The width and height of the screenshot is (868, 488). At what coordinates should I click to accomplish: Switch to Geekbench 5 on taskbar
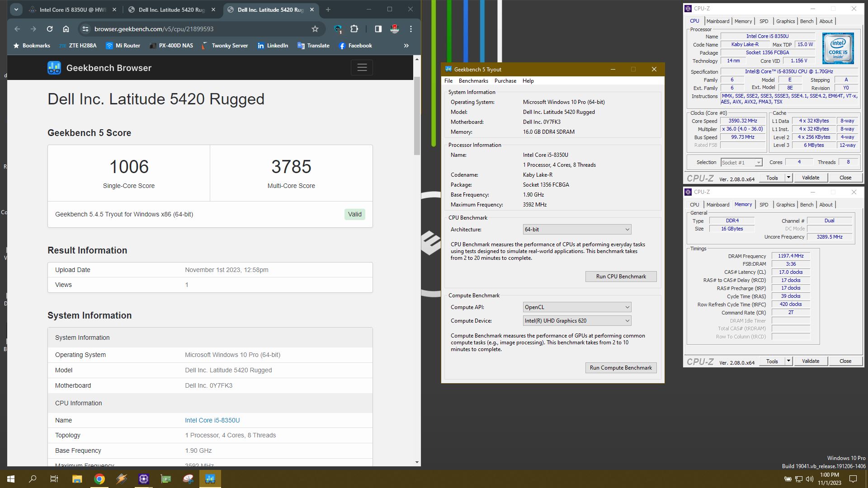click(x=210, y=479)
